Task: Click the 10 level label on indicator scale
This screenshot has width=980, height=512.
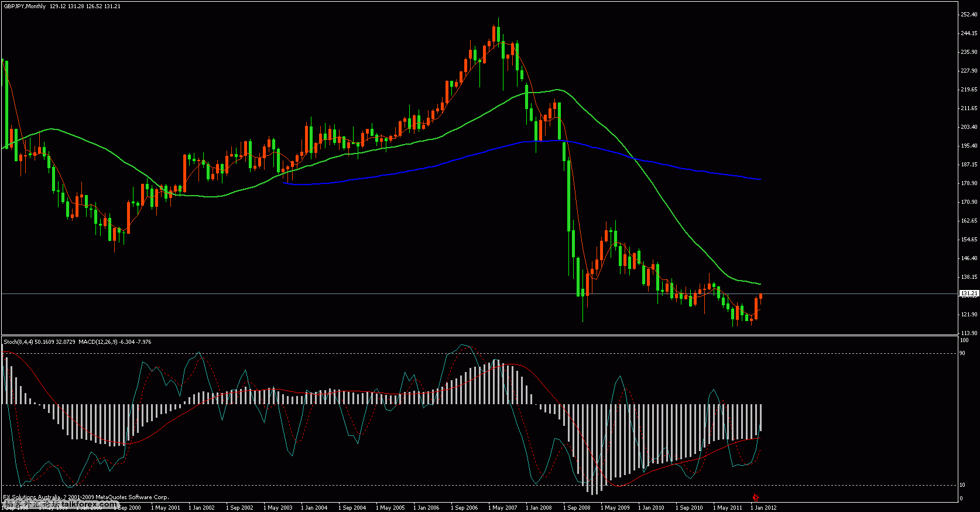Action: [963, 485]
